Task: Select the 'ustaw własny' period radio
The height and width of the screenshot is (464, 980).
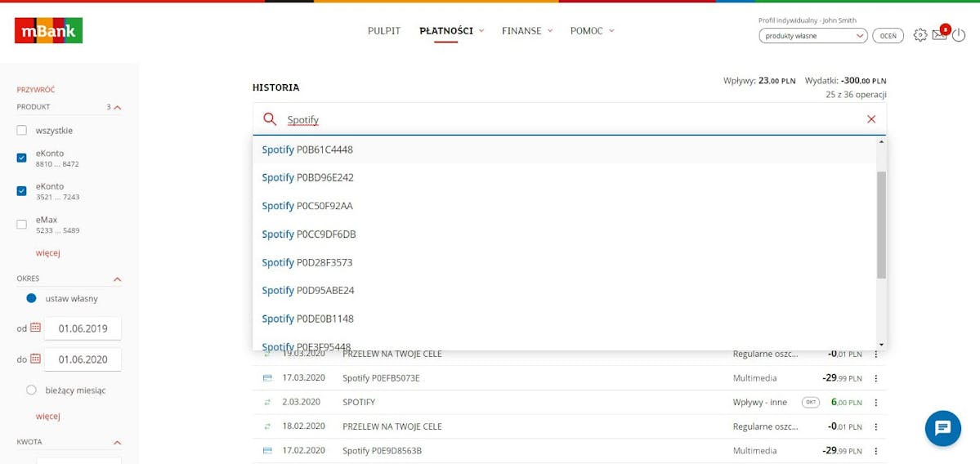Action: [x=31, y=298]
